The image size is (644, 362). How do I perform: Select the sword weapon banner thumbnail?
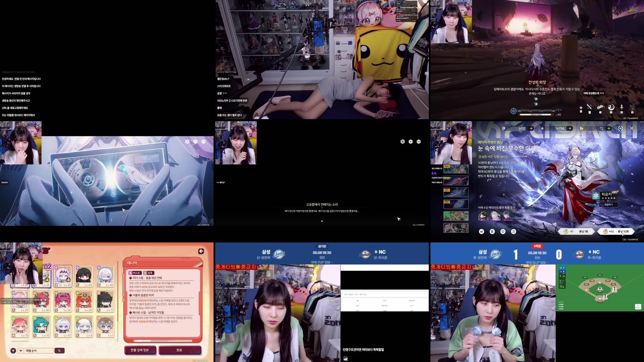click(x=456, y=180)
